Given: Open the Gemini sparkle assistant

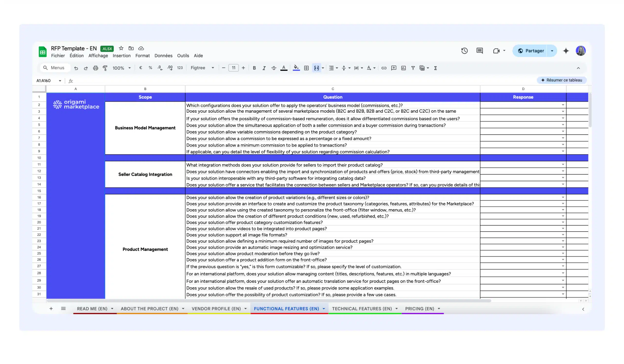Looking at the screenshot, I should (566, 51).
